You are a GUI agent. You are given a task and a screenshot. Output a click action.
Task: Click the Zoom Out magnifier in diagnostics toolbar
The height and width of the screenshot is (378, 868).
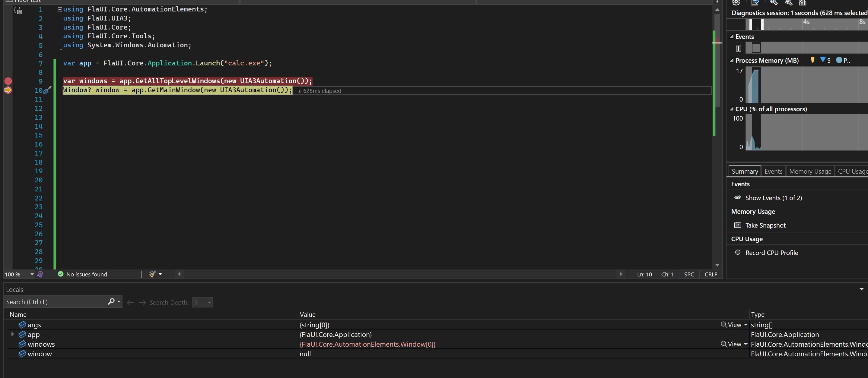point(788,2)
